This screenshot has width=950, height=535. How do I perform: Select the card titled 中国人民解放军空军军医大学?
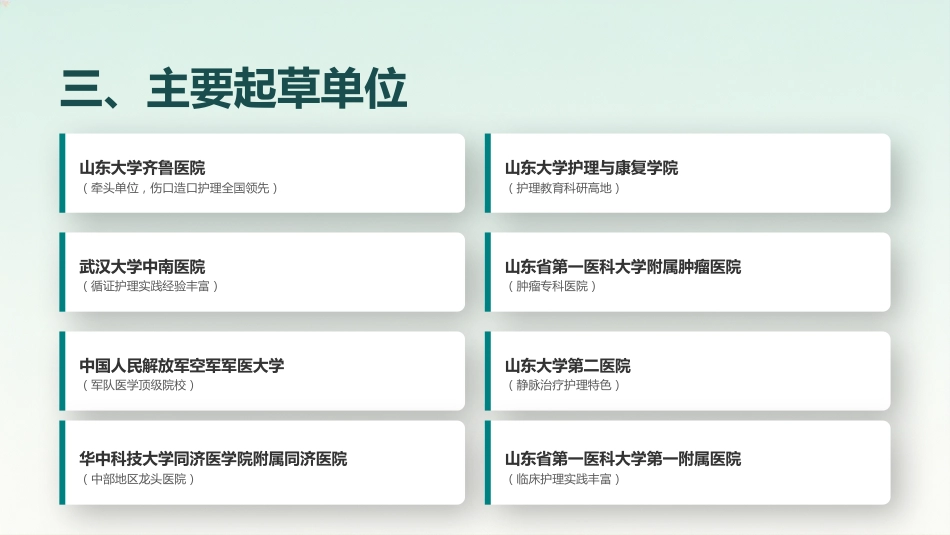262,371
